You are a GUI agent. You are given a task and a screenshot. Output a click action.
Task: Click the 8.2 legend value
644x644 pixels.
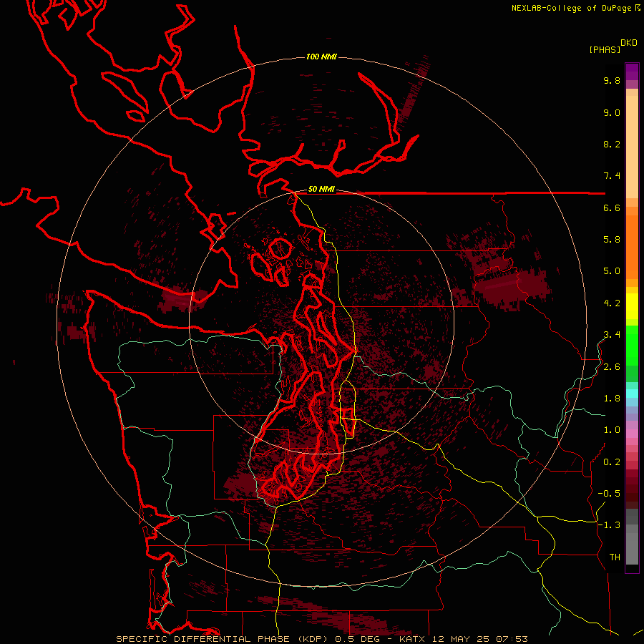tap(612, 144)
